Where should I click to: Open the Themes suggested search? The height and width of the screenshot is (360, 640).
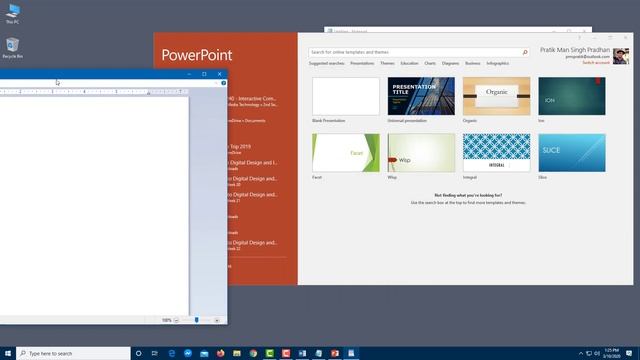[387, 63]
